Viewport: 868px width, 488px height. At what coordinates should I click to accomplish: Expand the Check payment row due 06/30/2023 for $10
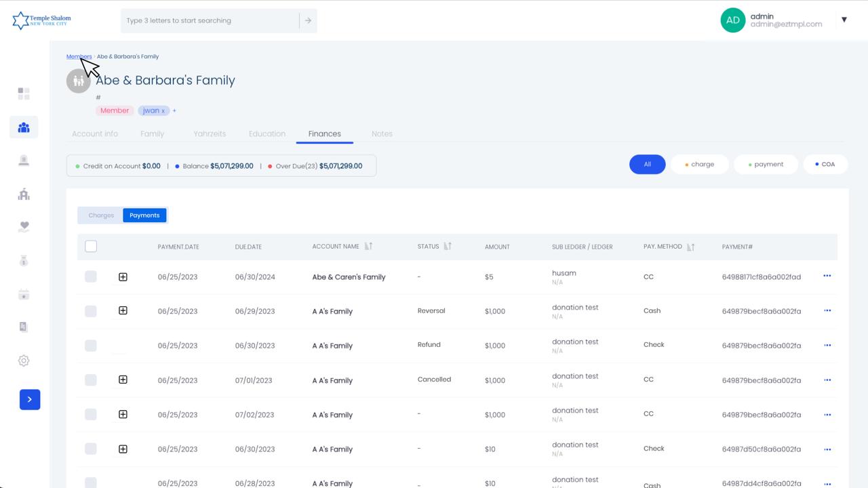123,449
